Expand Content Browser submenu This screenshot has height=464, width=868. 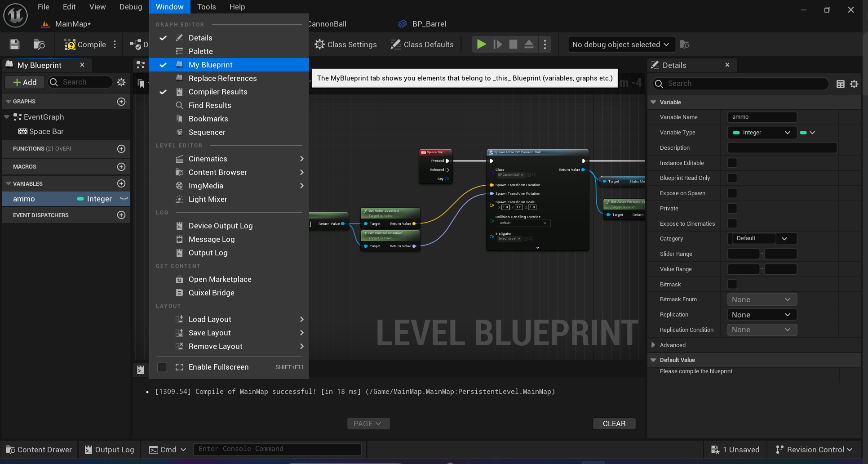point(229,172)
